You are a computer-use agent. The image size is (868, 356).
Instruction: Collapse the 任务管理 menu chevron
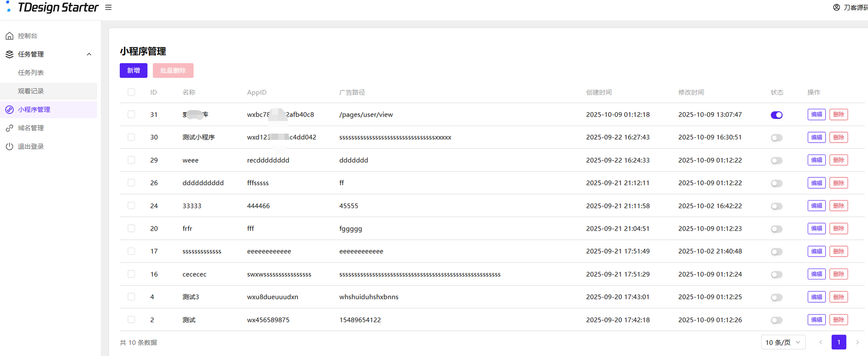point(89,54)
